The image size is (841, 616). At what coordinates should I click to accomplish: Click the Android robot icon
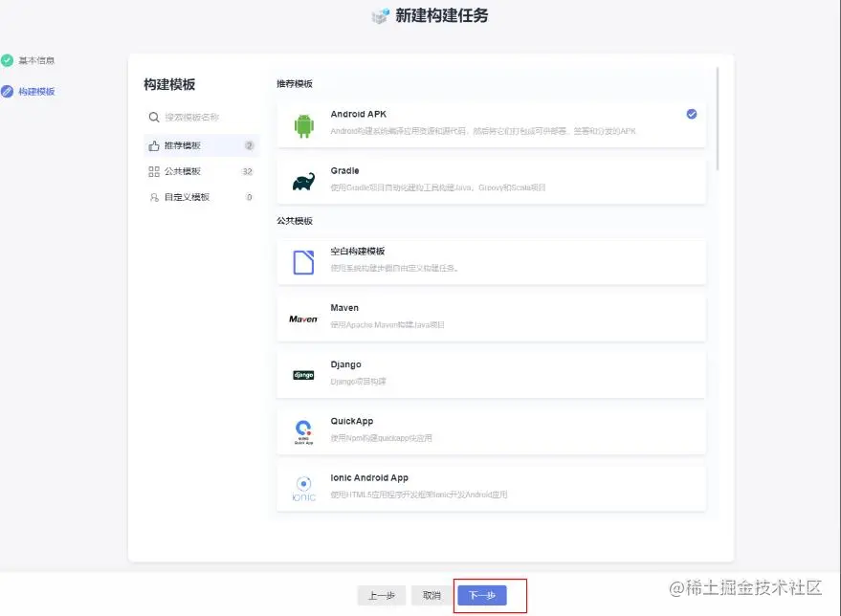pos(303,126)
